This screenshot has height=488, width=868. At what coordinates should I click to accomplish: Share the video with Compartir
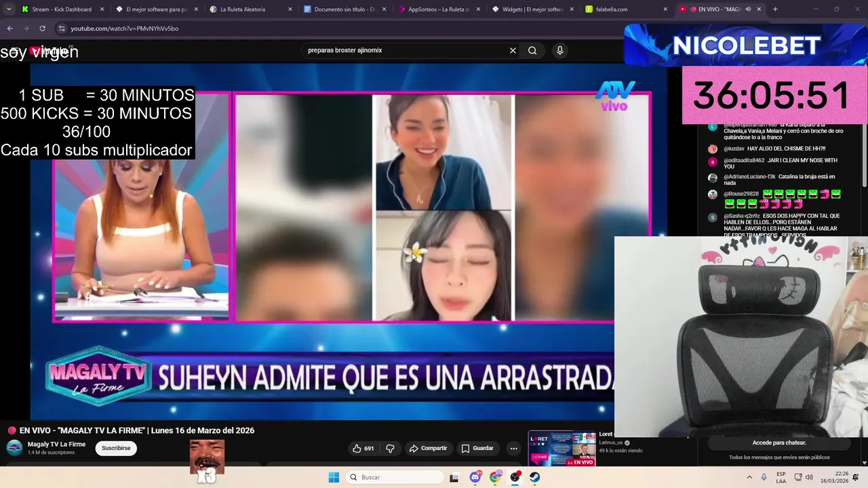[428, 448]
